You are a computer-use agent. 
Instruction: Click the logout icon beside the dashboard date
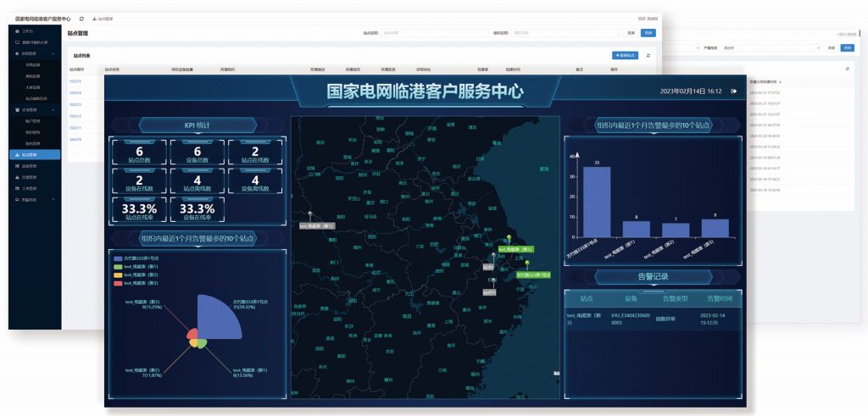[x=734, y=92]
